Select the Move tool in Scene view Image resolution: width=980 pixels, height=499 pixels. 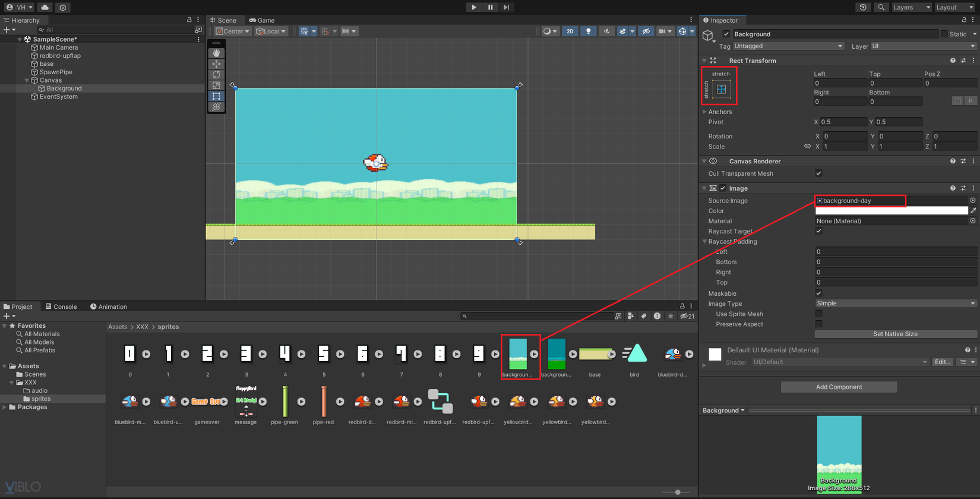[x=216, y=64]
